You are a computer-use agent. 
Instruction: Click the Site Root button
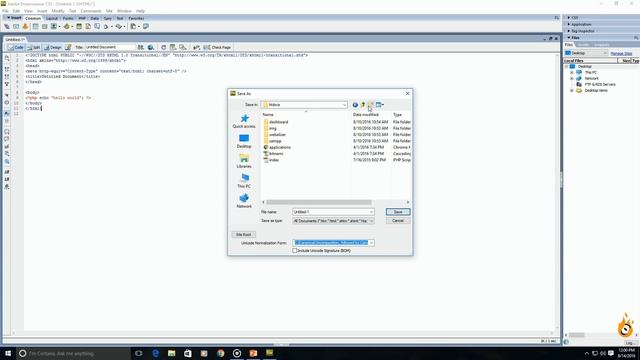pos(244,235)
